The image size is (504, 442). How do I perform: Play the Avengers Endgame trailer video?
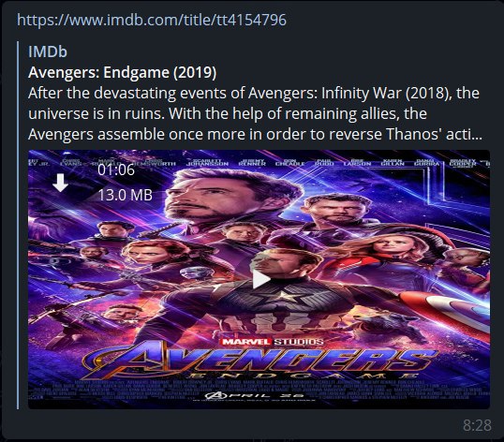(260, 279)
